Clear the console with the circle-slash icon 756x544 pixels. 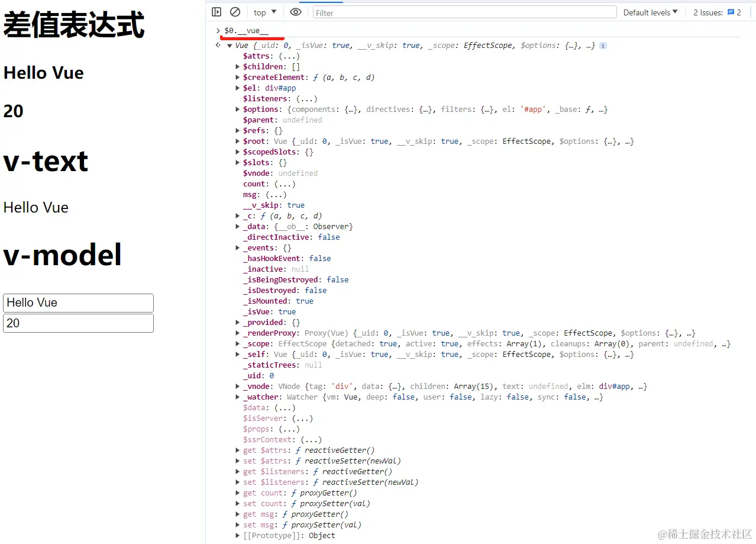[235, 12]
